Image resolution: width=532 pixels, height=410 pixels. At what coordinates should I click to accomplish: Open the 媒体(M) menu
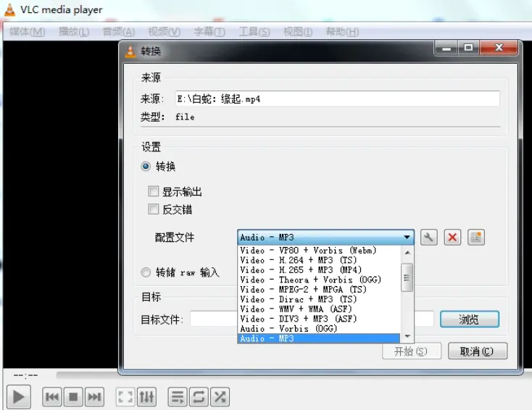point(27,32)
